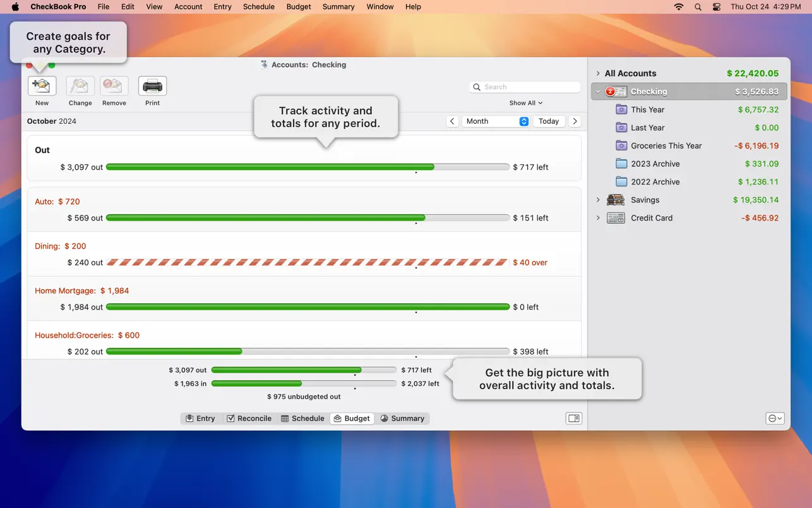The width and height of the screenshot is (812, 508).
Task: Click the New budget goal icon
Action: pos(42,86)
